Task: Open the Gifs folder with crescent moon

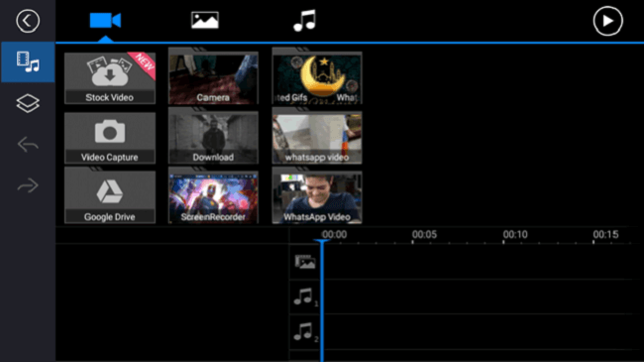Action: pyautogui.click(x=317, y=76)
